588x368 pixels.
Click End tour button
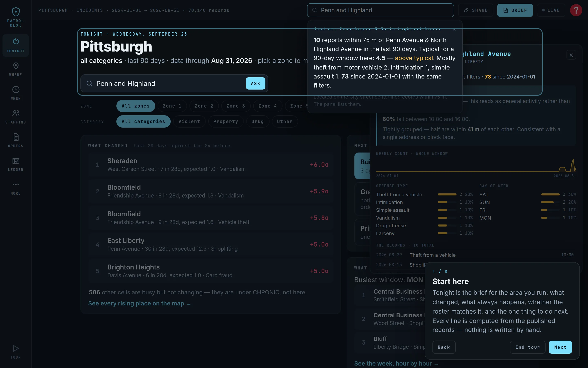pos(528,347)
